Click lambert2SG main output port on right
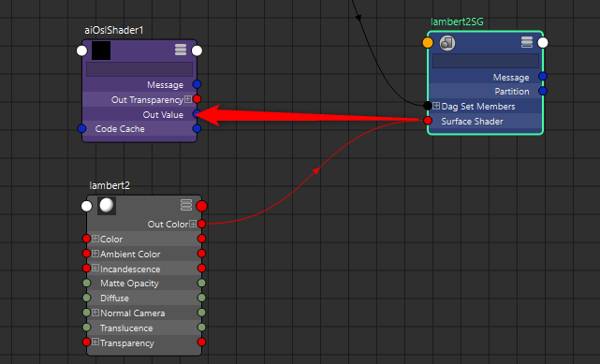The height and width of the screenshot is (364, 600). (543, 42)
